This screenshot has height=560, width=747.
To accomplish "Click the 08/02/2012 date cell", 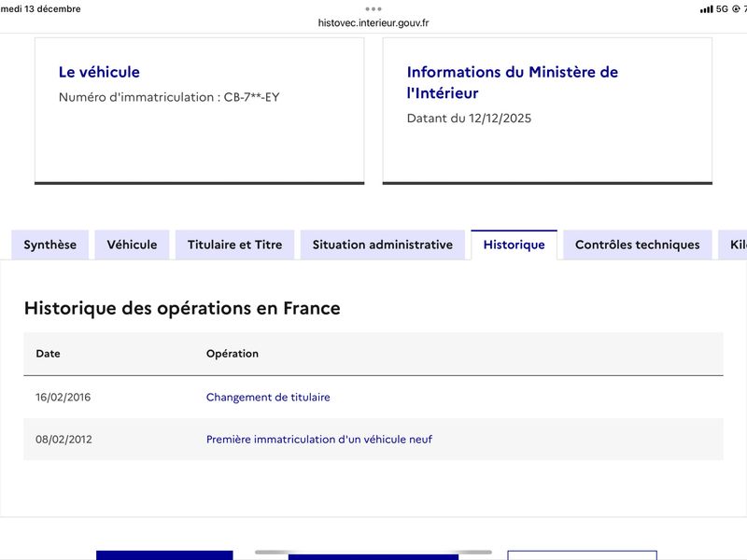I will coord(63,439).
